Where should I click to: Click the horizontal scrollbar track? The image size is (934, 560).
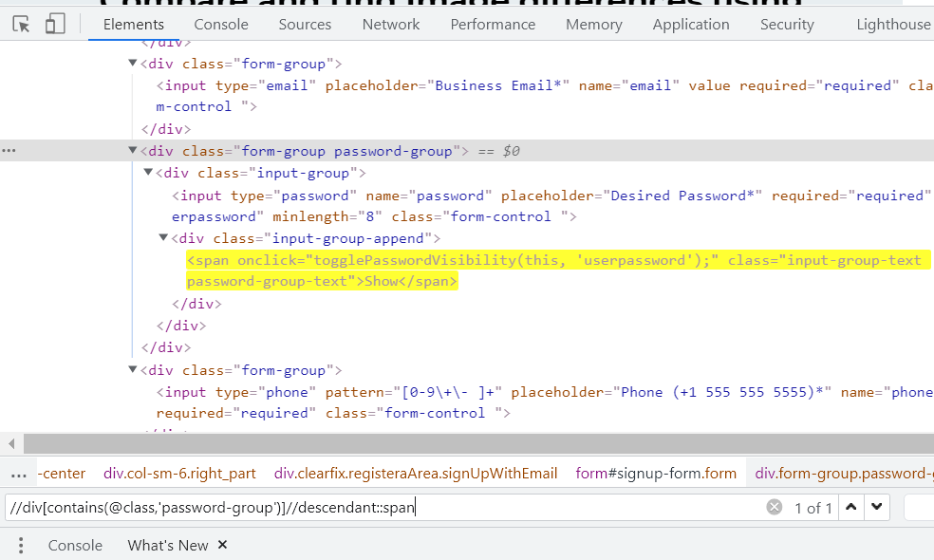click(475, 442)
